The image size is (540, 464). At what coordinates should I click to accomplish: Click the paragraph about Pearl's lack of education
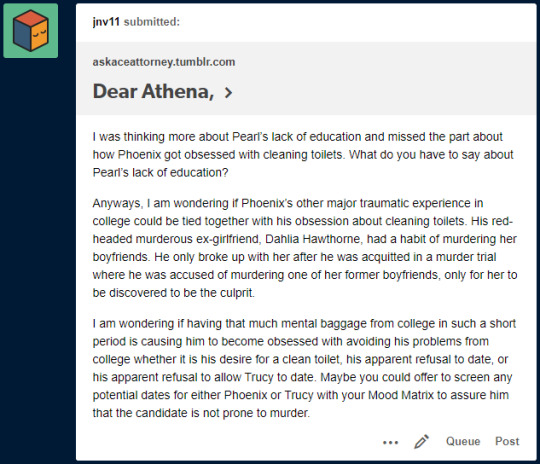303,155
